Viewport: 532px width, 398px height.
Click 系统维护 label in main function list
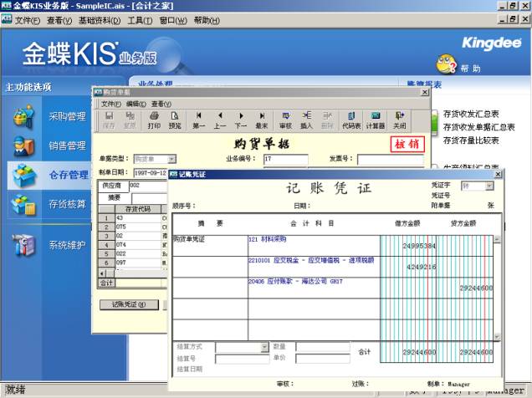pyautogui.click(x=67, y=245)
